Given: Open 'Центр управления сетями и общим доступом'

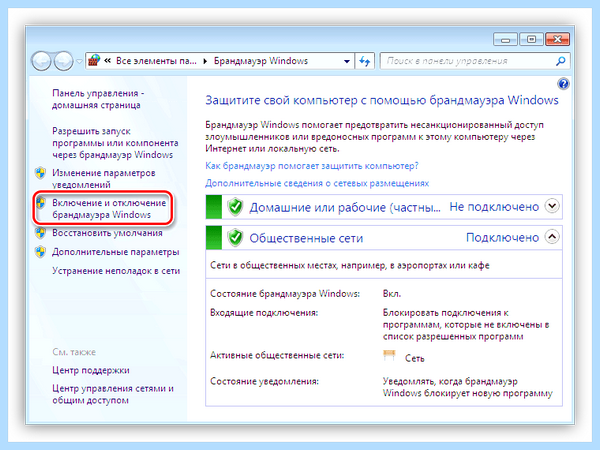Looking at the screenshot, I should 113,394.
